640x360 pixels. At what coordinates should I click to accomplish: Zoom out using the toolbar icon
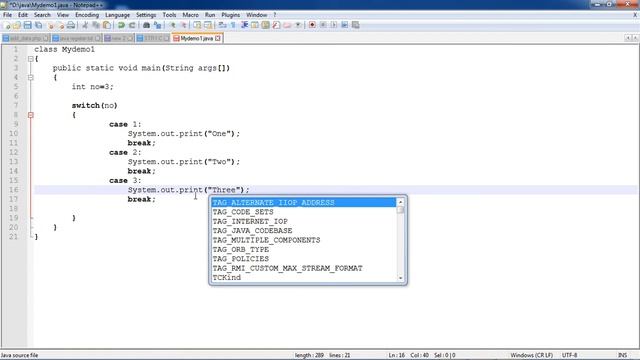pyautogui.click(x=184, y=25)
